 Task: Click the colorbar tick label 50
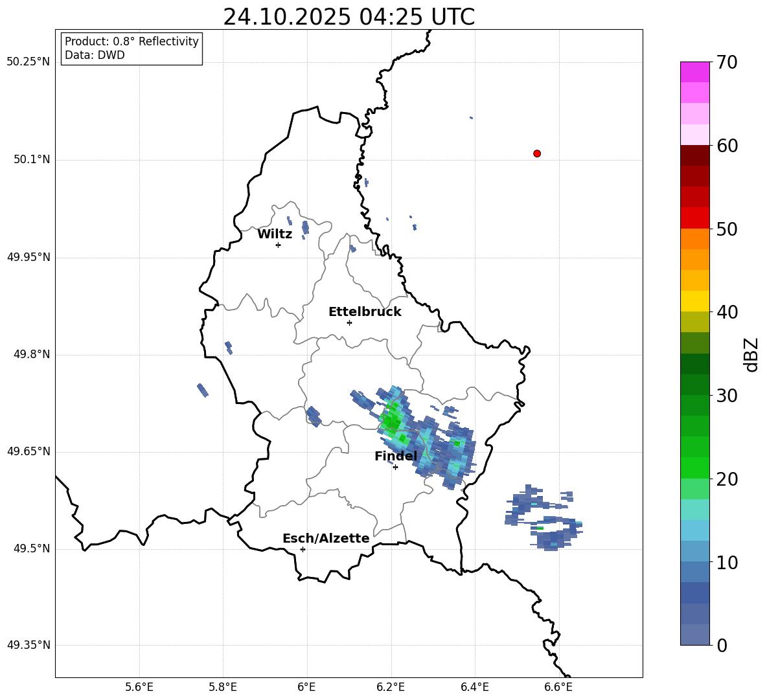coord(727,229)
